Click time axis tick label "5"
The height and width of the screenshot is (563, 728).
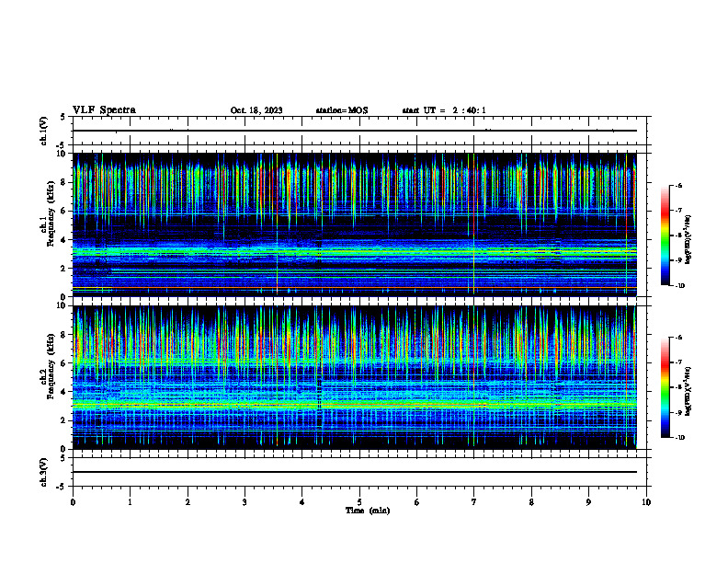[359, 502]
